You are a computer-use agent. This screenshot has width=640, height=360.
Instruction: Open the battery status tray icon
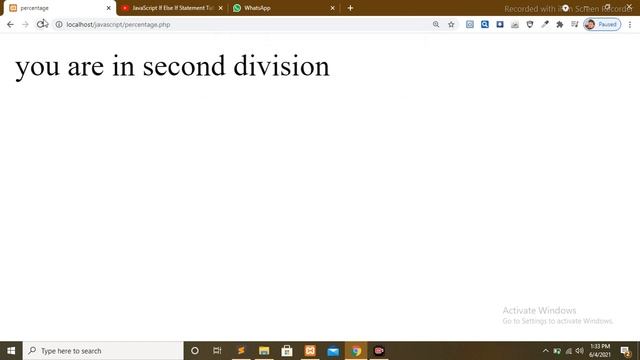click(557, 351)
